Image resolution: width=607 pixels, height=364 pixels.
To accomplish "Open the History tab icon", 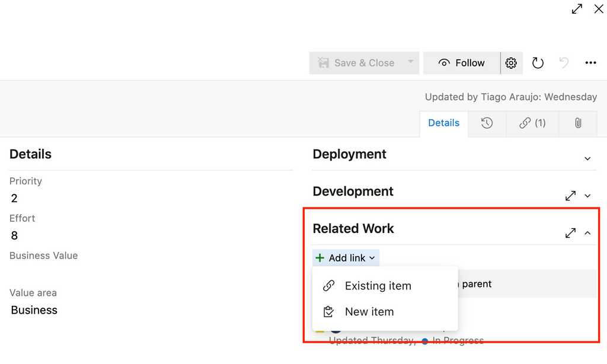I will coord(487,123).
